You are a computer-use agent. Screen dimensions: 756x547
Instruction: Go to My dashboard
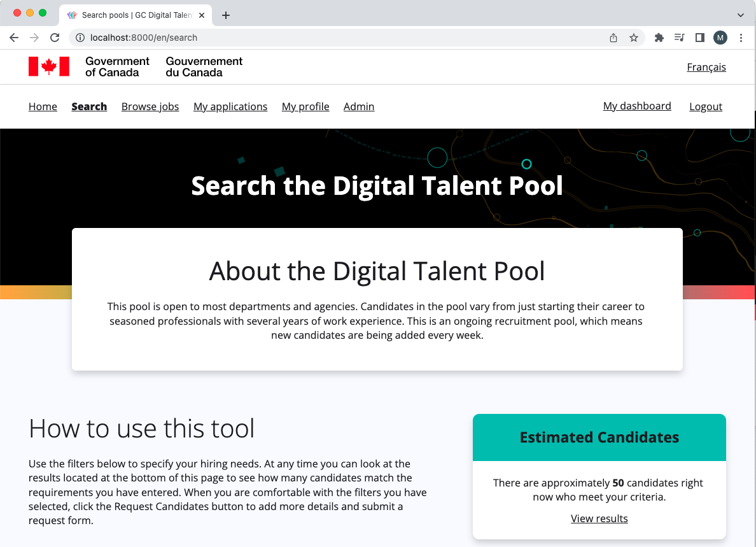[x=637, y=106]
